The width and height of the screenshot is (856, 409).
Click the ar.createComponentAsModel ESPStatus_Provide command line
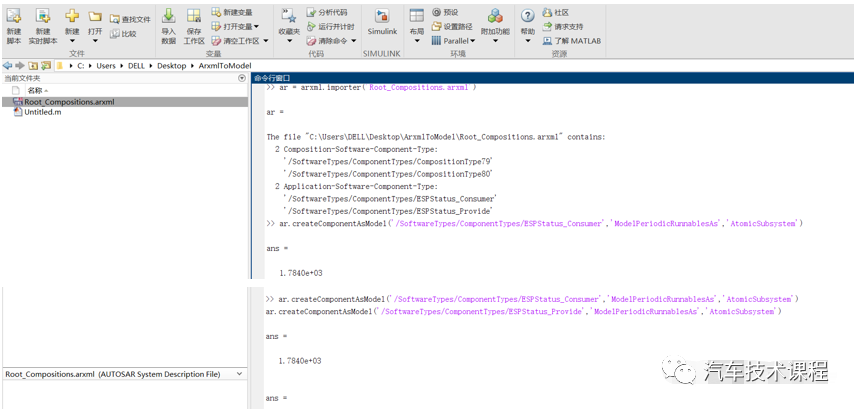click(524, 311)
